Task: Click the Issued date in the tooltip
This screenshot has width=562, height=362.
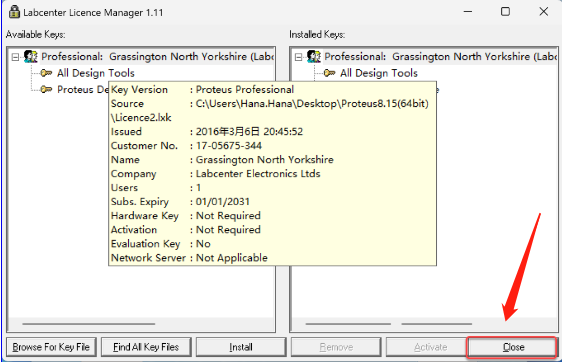Action: pos(249,132)
